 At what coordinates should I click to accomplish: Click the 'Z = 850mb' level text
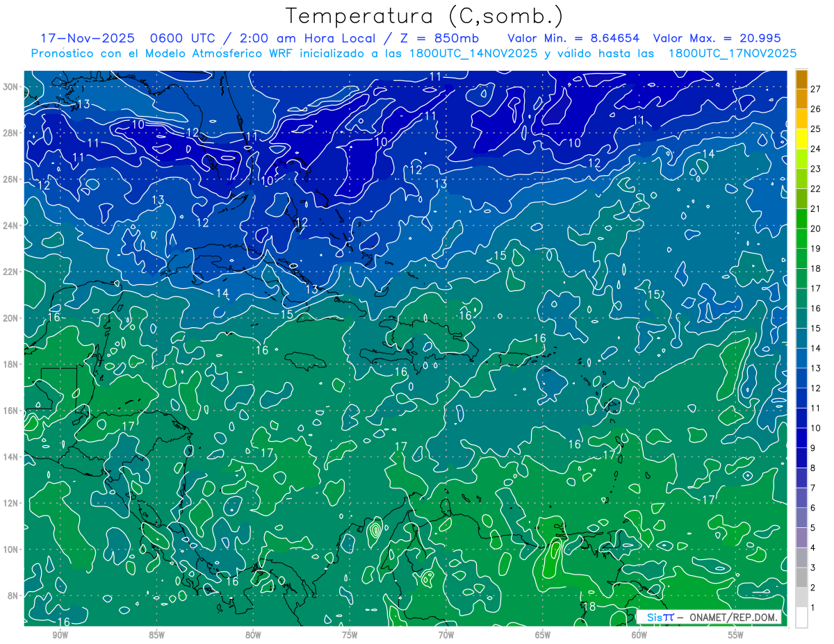437,38
